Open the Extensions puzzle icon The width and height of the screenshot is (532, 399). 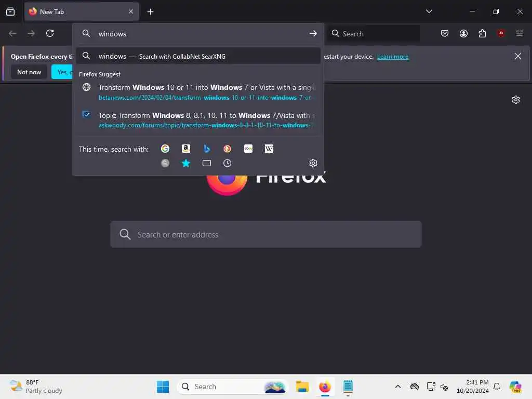482,33
